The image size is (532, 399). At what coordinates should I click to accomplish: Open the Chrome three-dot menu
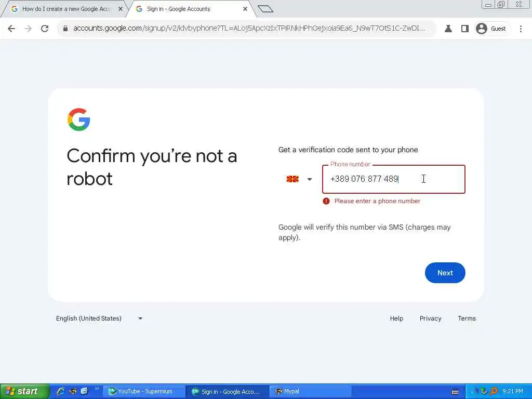coord(521,29)
